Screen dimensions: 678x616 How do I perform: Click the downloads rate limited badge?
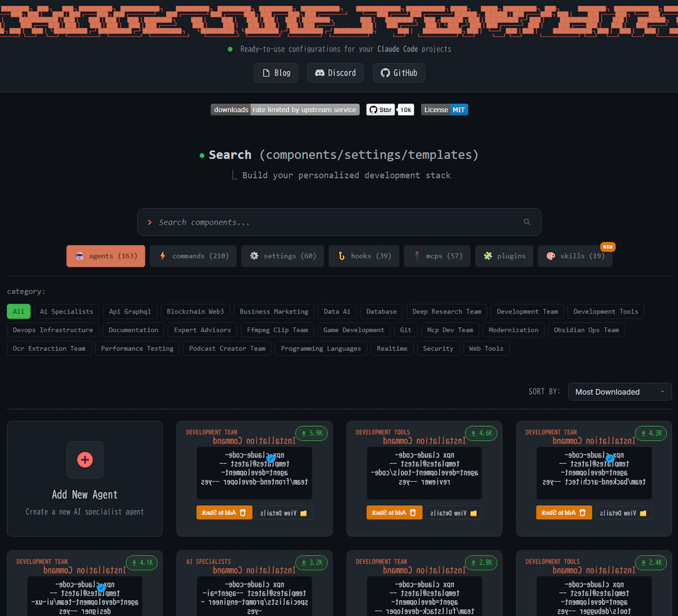click(285, 110)
